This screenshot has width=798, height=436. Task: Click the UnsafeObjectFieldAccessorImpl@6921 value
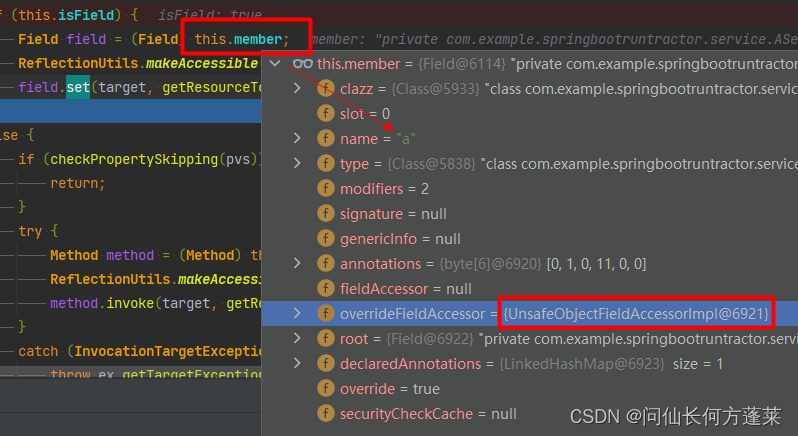tap(636, 313)
